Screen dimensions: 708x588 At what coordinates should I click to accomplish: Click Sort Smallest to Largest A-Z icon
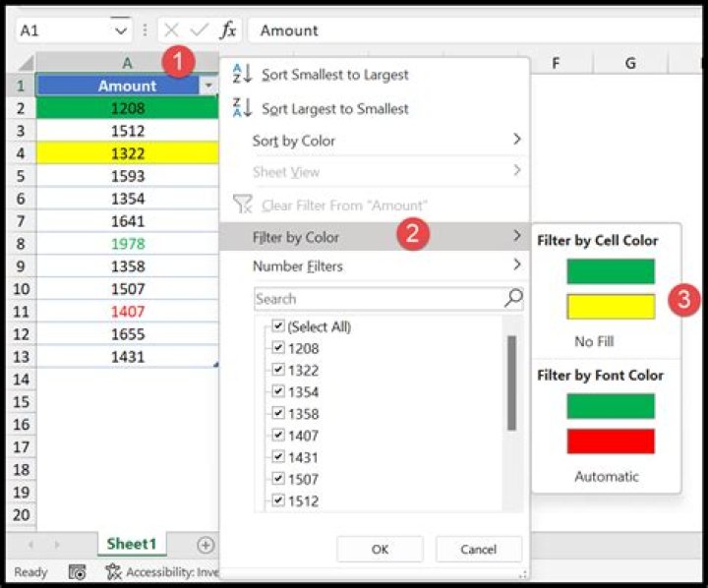[242, 74]
